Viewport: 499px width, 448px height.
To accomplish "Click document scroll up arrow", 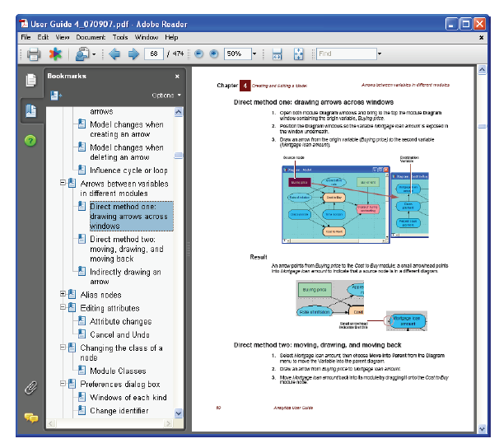I will point(483,70).
